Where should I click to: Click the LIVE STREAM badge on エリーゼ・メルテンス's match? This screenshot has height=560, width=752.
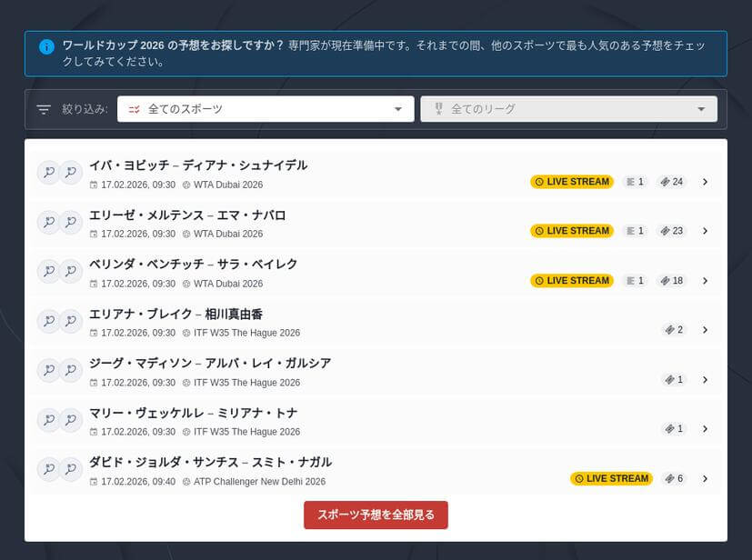(x=571, y=231)
